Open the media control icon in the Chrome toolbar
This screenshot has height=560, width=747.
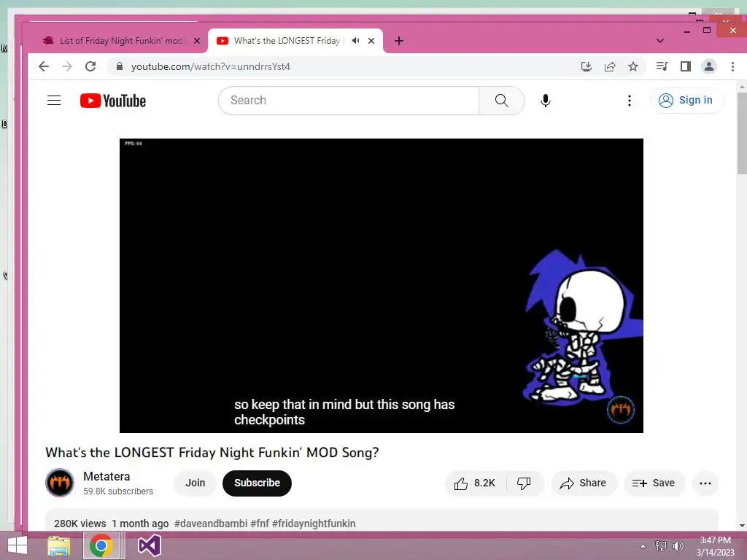[x=662, y=66]
